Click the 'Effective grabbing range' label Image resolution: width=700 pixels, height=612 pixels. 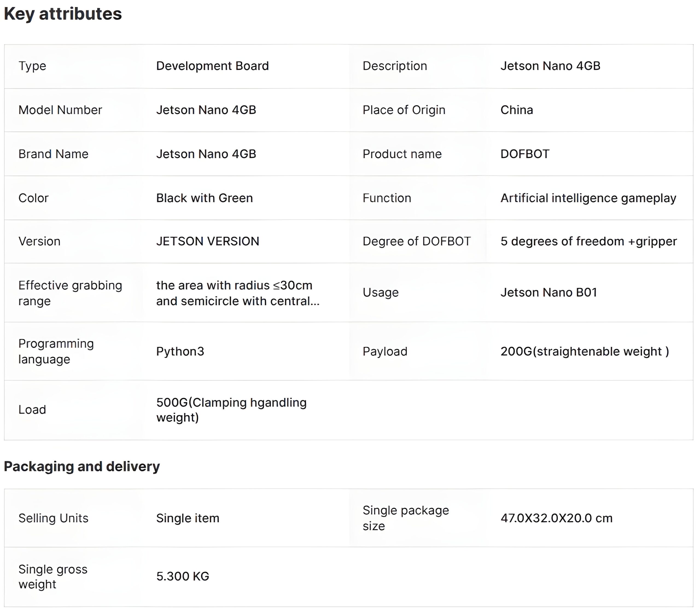coord(70,293)
